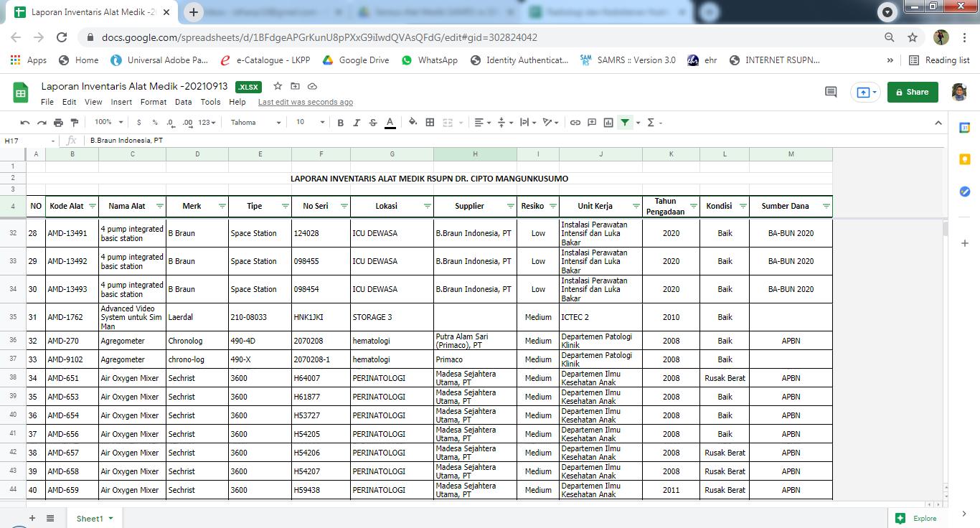Screen dimensions: 980x528
Task: Open the borders menu
Action: click(x=430, y=123)
